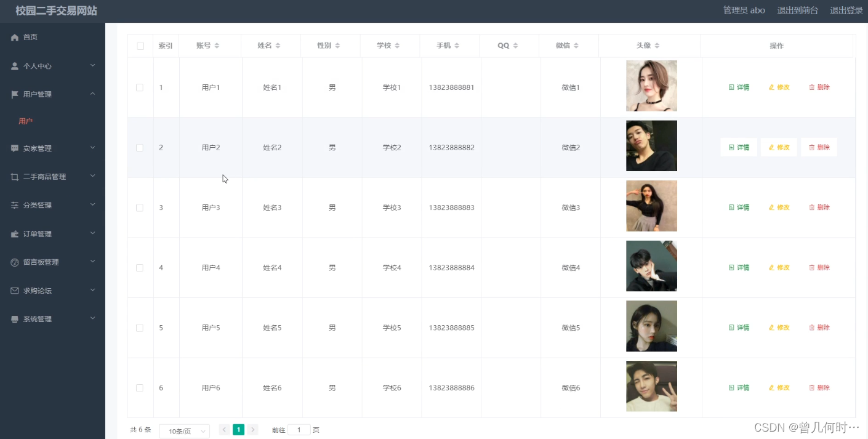The image size is (868, 439).
Task: Go to next page arrow
Action: point(253,430)
